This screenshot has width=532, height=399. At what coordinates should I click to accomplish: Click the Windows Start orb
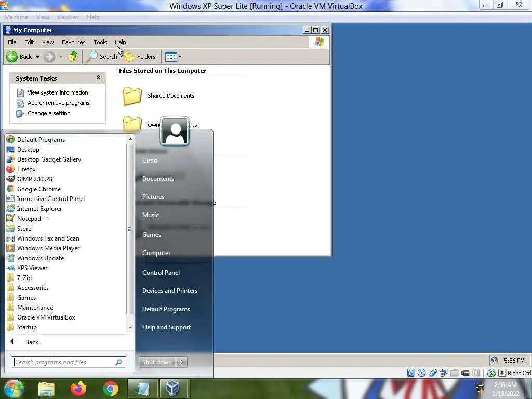(13, 389)
